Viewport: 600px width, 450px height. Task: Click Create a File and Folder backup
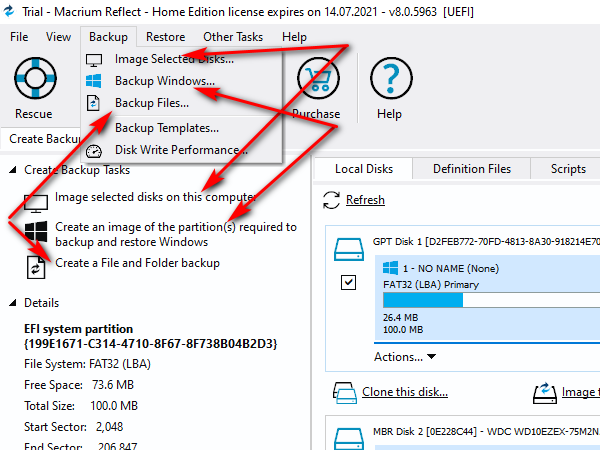pyautogui.click(x=137, y=263)
